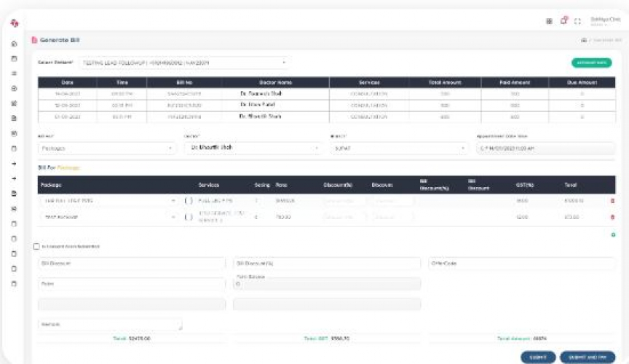This screenshot has width=629, height=364.
Task: Click the Appointment Date Time field
Action: (545, 149)
